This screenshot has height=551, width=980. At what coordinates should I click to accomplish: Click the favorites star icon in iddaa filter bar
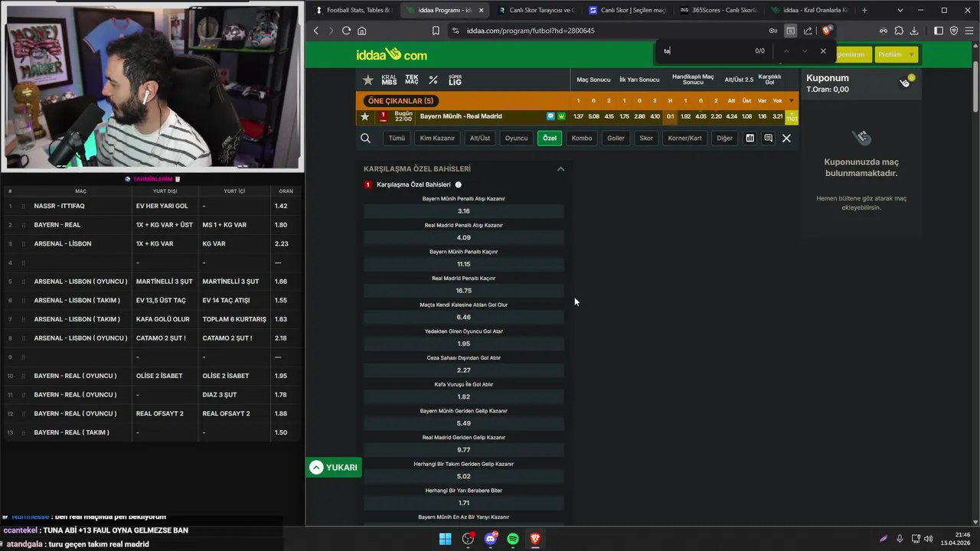click(x=368, y=80)
